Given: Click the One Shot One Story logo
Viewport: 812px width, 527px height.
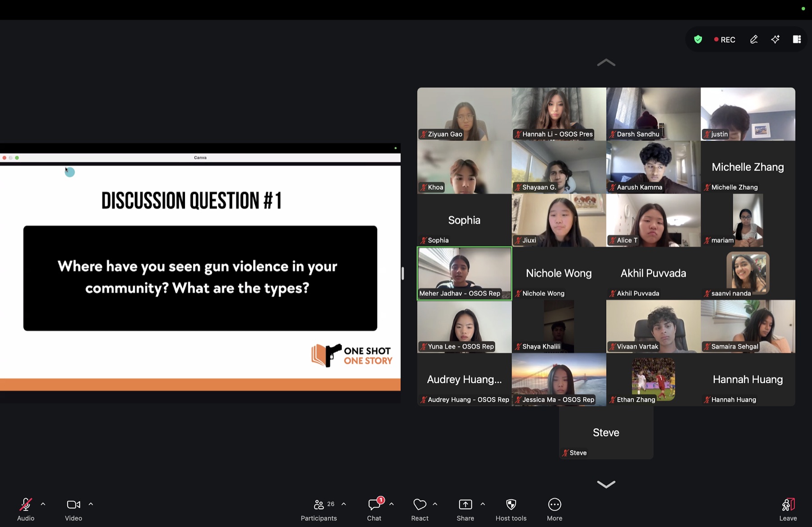Looking at the screenshot, I should click(351, 355).
